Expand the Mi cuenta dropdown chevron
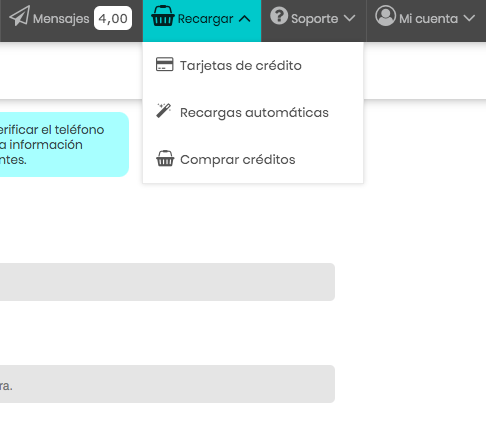Image resolution: width=486 pixels, height=433 pixels. [469, 18]
